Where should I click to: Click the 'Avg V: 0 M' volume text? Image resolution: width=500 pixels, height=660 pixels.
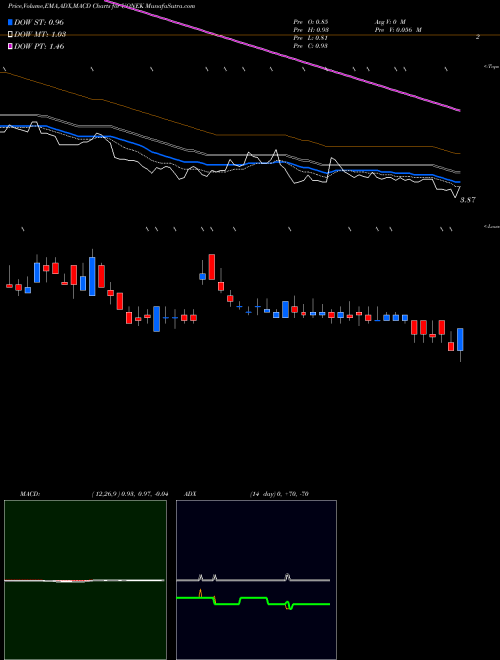[x=389, y=21]
